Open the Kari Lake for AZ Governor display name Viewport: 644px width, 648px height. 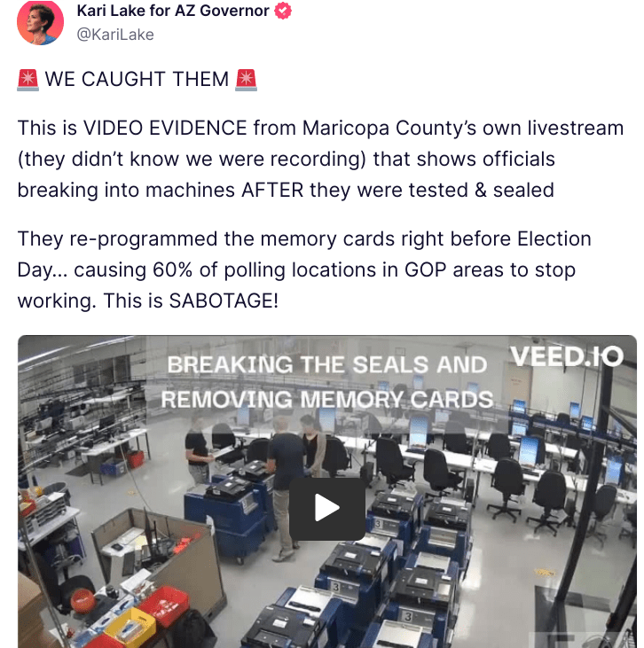(173, 11)
